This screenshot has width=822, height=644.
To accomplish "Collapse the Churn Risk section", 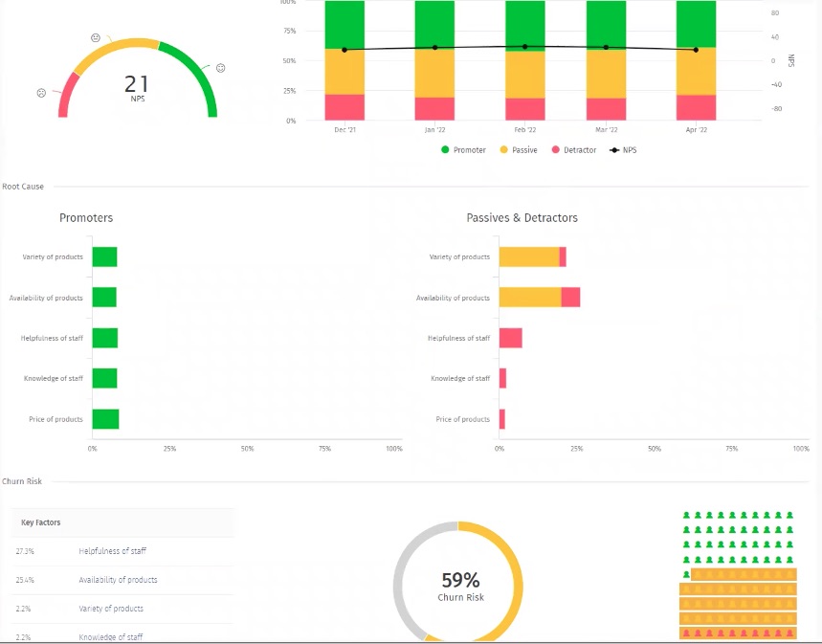I will [20, 481].
